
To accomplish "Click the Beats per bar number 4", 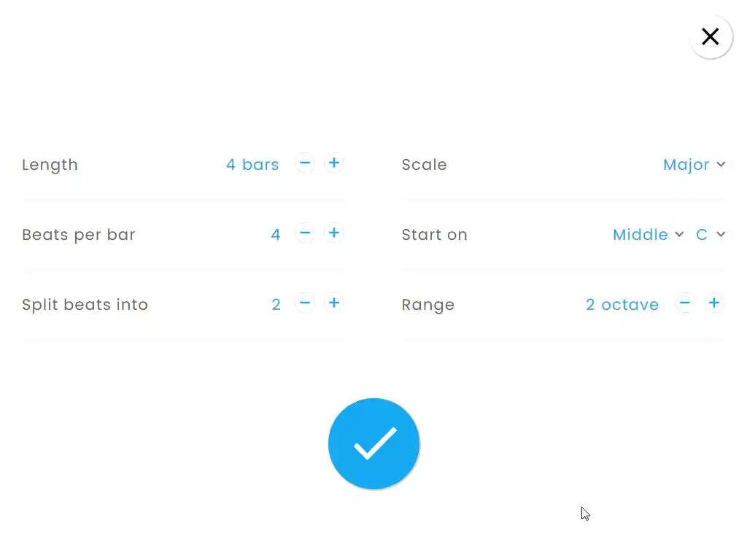I will [x=276, y=235].
